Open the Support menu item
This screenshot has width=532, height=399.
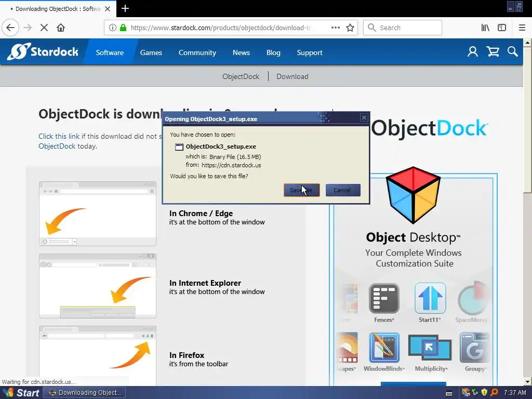(x=310, y=52)
